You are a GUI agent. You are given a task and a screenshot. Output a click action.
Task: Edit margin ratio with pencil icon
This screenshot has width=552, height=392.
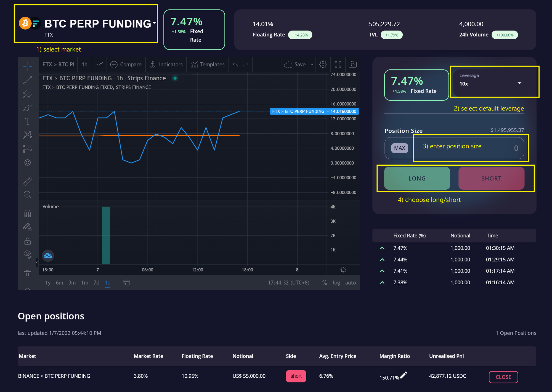tap(404, 375)
